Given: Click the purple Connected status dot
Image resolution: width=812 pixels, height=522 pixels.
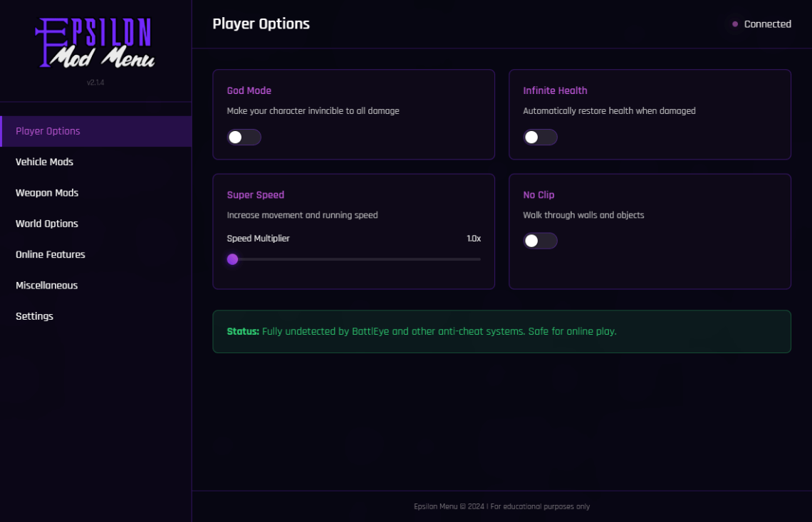Looking at the screenshot, I should click(735, 24).
